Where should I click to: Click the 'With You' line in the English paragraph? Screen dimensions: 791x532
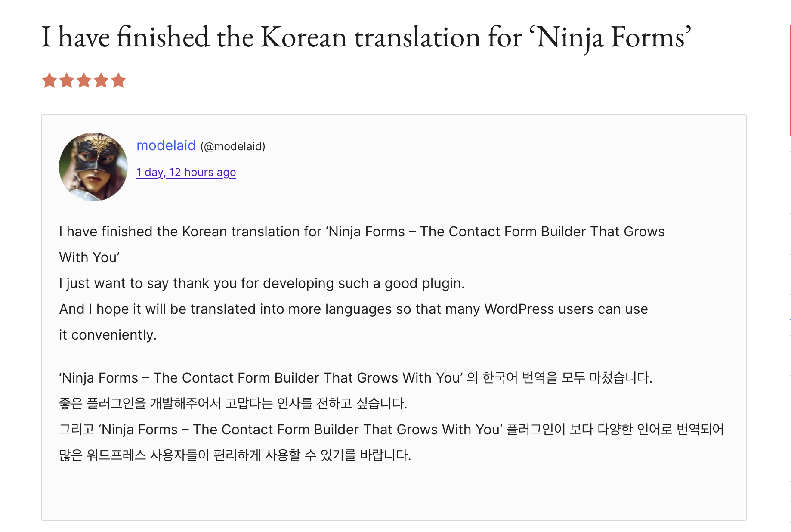[89, 257]
